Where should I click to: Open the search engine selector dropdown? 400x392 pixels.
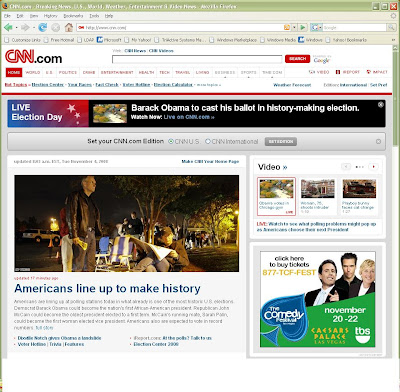pos(320,28)
